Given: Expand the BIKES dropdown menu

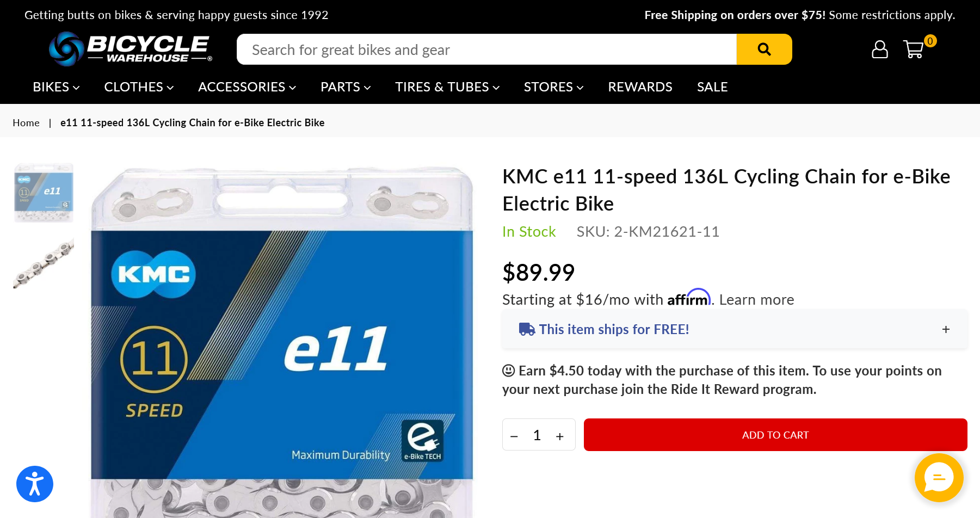Looking at the screenshot, I should point(56,87).
